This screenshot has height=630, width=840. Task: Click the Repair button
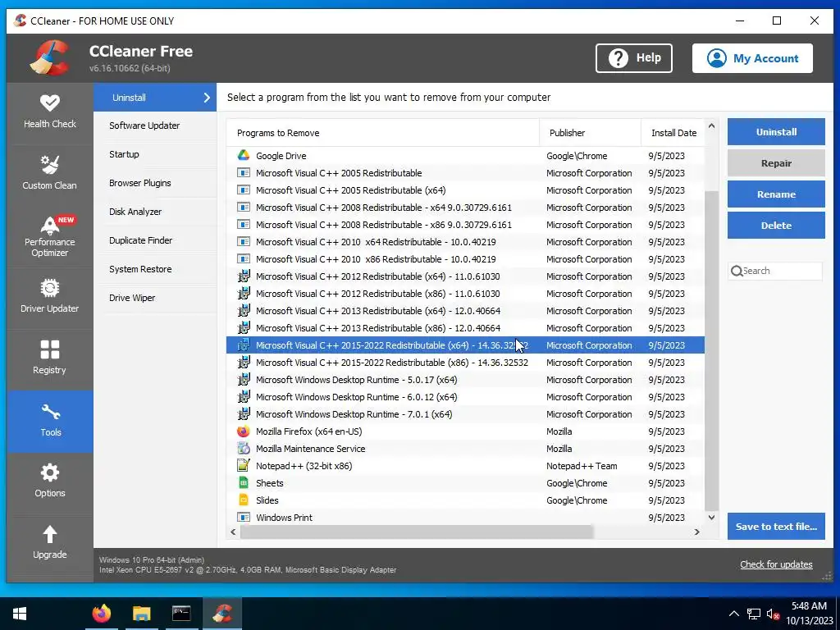[x=776, y=163]
